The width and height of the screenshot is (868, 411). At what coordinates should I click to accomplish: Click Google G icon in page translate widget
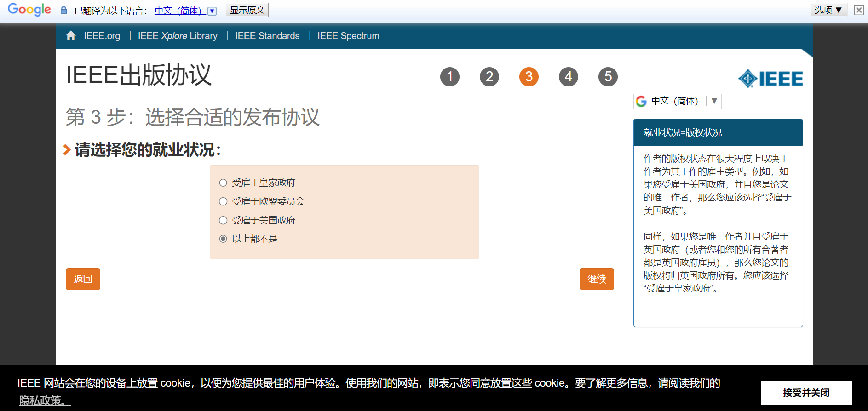(x=641, y=101)
